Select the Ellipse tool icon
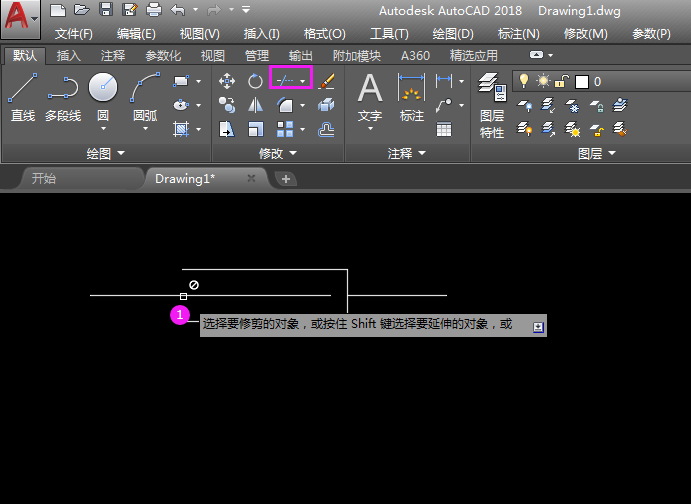The image size is (691, 504). point(181,105)
